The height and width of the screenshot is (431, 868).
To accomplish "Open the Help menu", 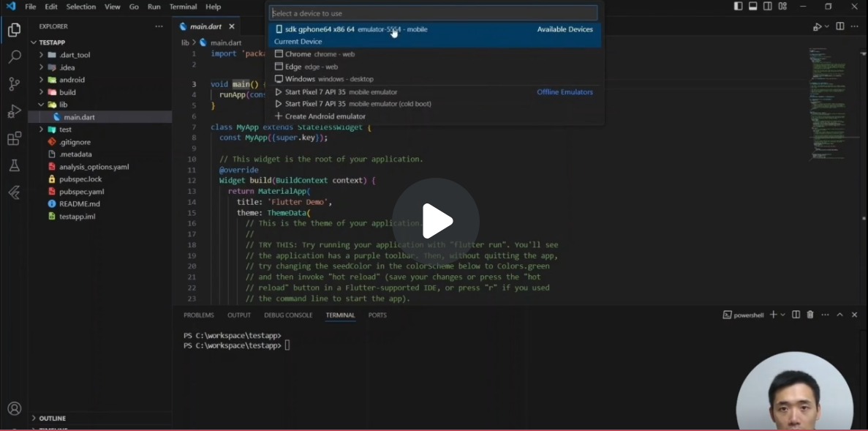I will [213, 7].
